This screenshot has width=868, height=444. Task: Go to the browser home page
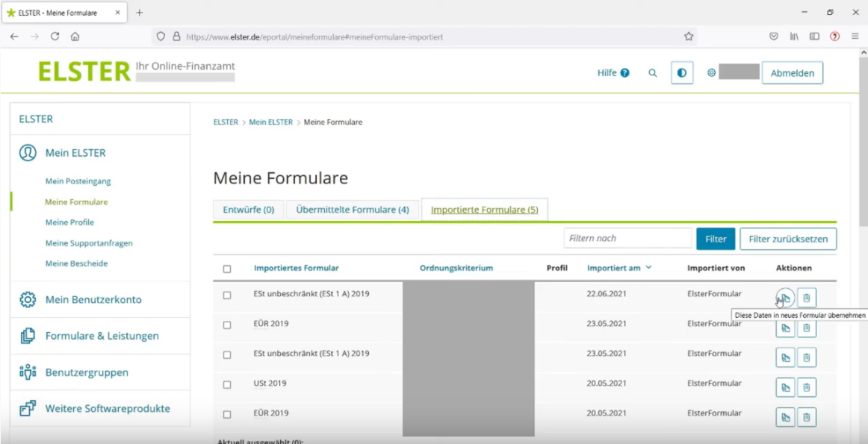(75, 37)
